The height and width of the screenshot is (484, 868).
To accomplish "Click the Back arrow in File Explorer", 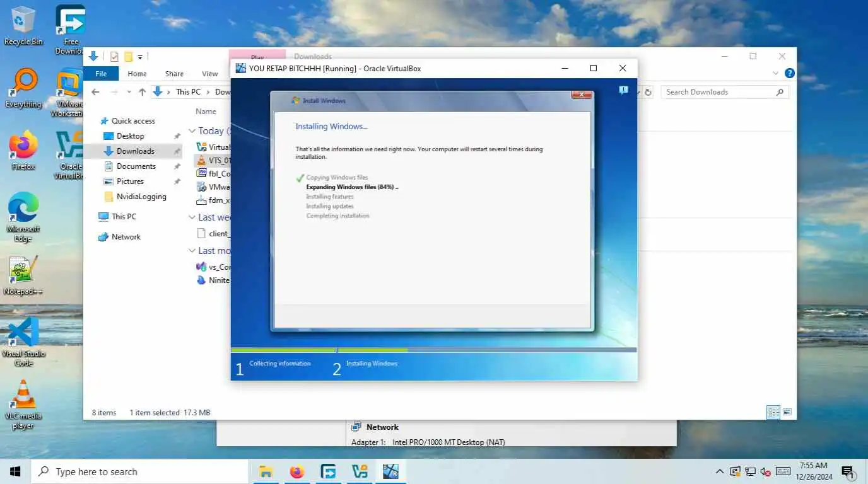I will tap(95, 92).
